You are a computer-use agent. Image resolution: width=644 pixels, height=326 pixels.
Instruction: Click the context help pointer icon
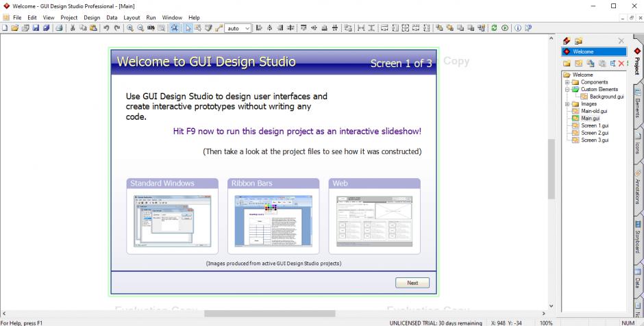coord(528,28)
